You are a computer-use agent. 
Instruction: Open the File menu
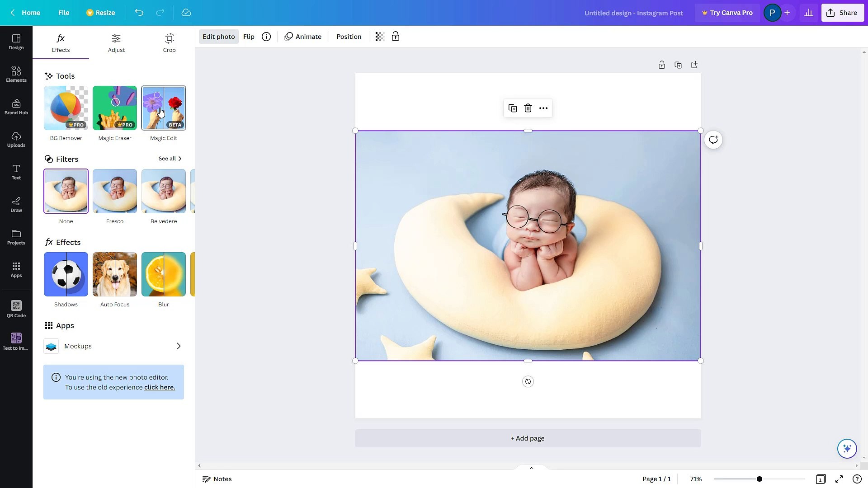(x=64, y=13)
